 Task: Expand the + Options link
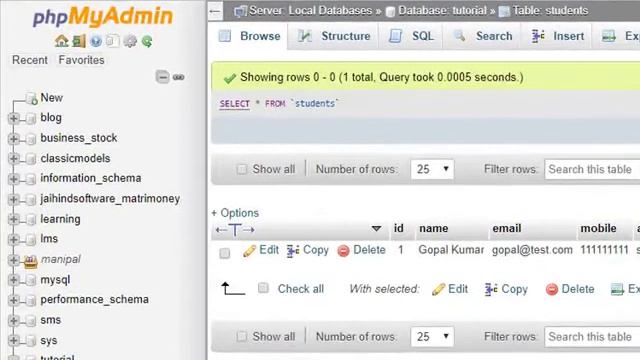tap(235, 213)
